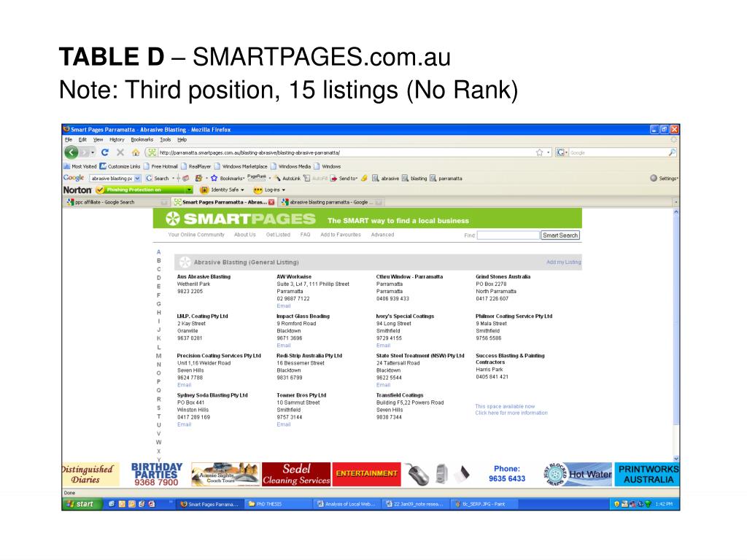Viewport: 747px width, 560px height.
Task: Click the Google toolbar logo
Action: (x=74, y=178)
